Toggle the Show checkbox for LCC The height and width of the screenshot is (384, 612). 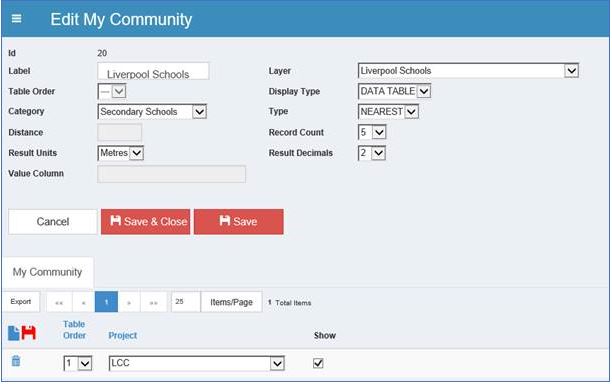[x=318, y=363]
